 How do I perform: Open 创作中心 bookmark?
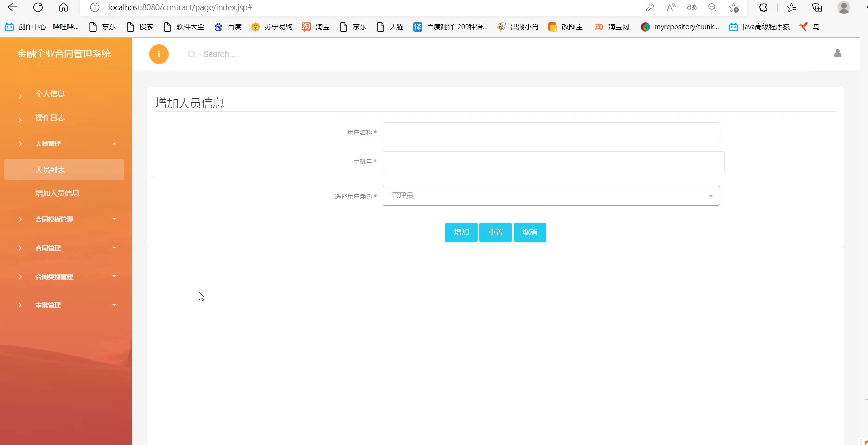(x=42, y=27)
